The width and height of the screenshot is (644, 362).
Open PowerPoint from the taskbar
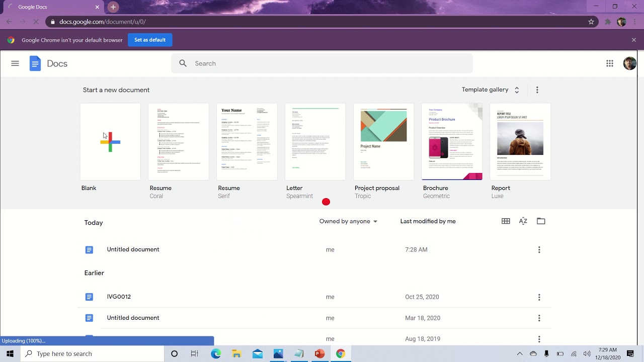pos(319,353)
